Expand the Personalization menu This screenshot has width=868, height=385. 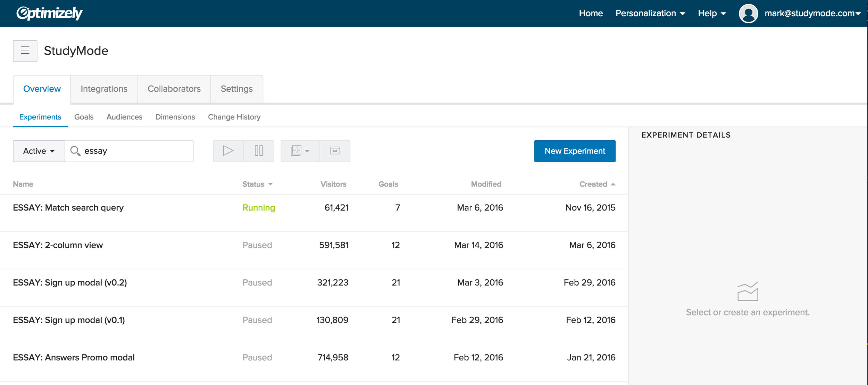tap(650, 13)
